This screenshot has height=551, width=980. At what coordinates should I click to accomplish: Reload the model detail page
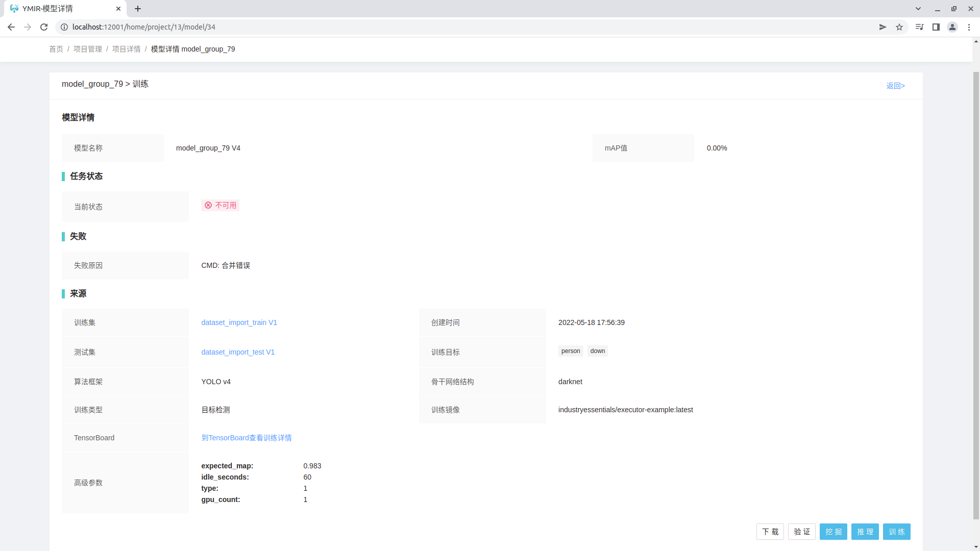(x=44, y=27)
